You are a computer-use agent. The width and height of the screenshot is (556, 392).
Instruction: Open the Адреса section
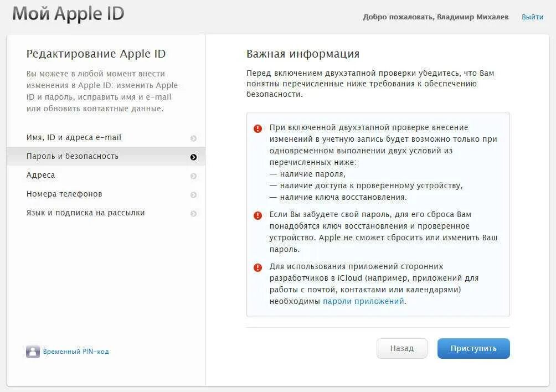click(40, 175)
